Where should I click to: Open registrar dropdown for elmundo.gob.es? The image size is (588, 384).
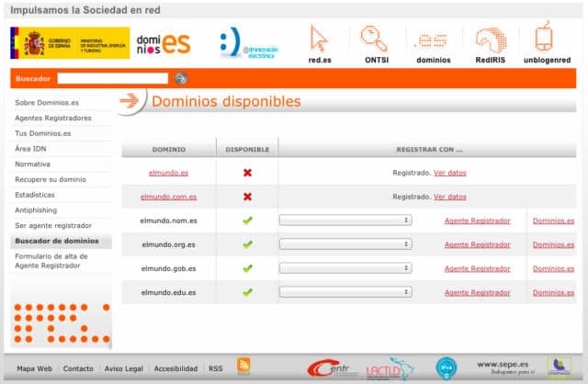click(x=345, y=268)
